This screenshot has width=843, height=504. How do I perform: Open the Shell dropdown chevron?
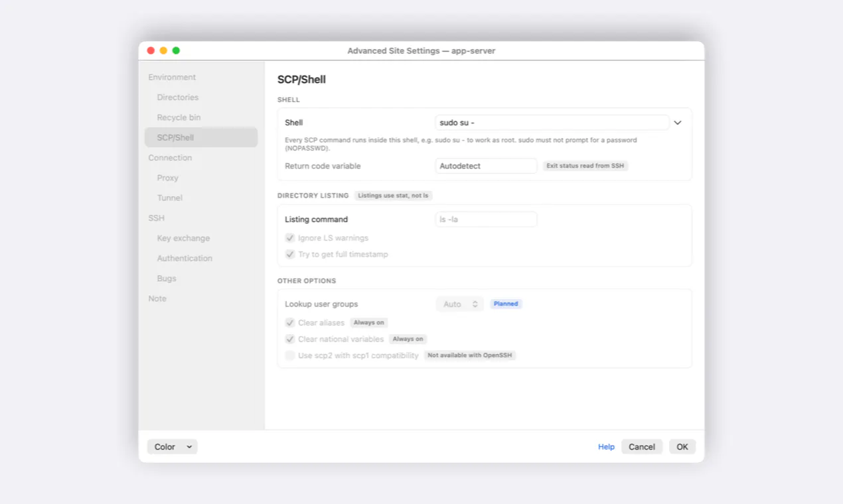coord(678,123)
